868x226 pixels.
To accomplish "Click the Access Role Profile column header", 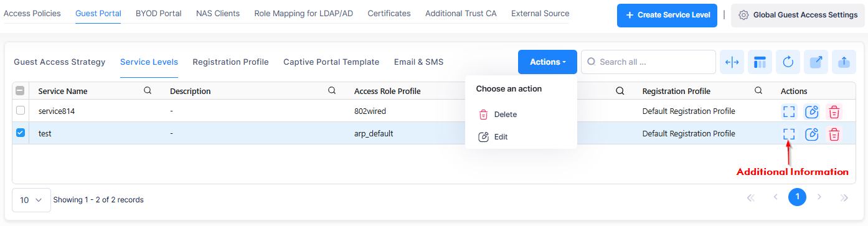I will click(387, 91).
